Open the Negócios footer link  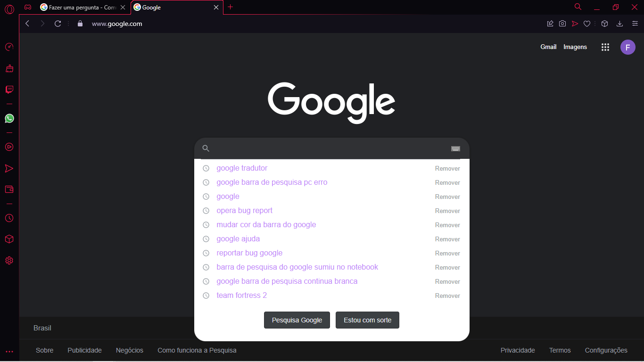[130, 350]
